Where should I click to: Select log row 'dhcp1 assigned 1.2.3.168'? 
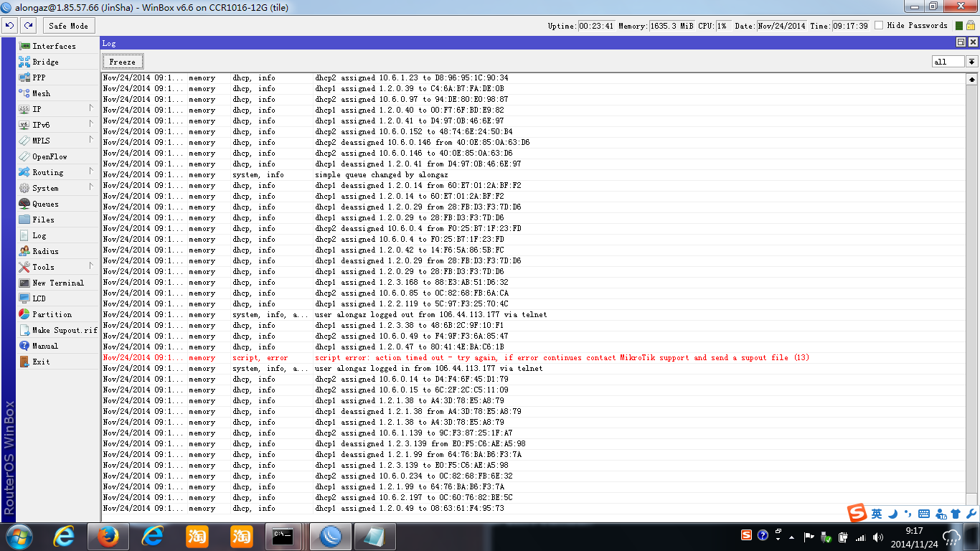tap(534, 282)
